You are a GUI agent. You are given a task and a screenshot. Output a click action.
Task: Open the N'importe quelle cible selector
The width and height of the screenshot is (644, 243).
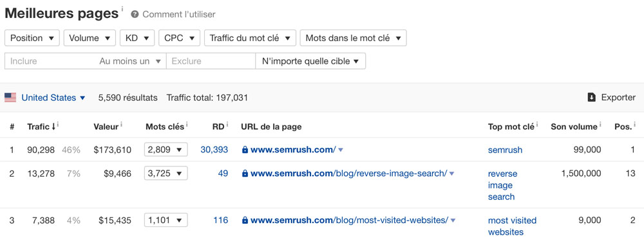tap(310, 61)
